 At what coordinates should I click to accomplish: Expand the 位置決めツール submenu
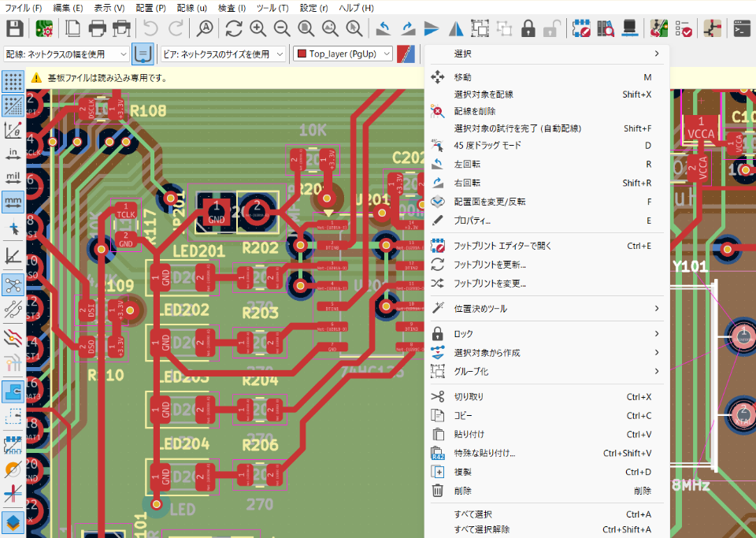pos(547,309)
